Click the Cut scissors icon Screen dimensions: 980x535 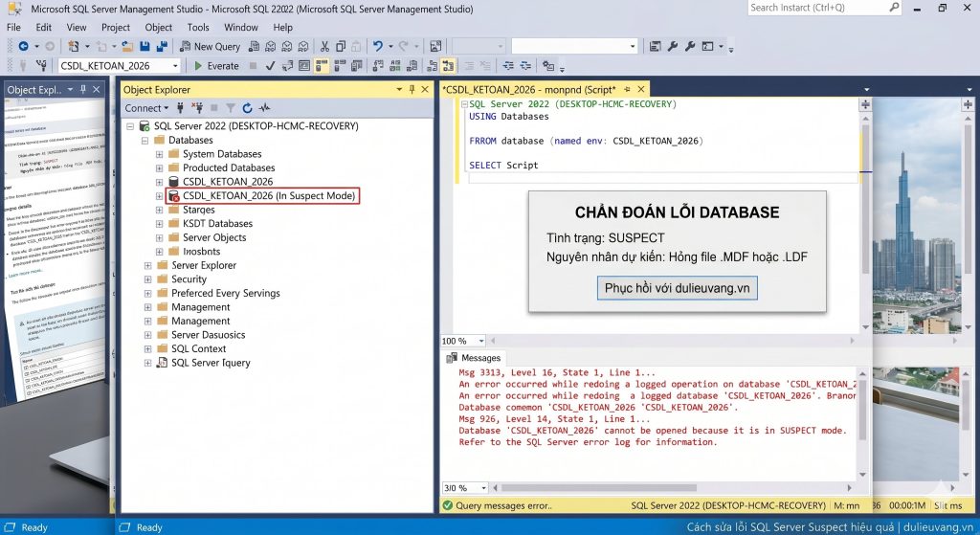[x=324, y=46]
